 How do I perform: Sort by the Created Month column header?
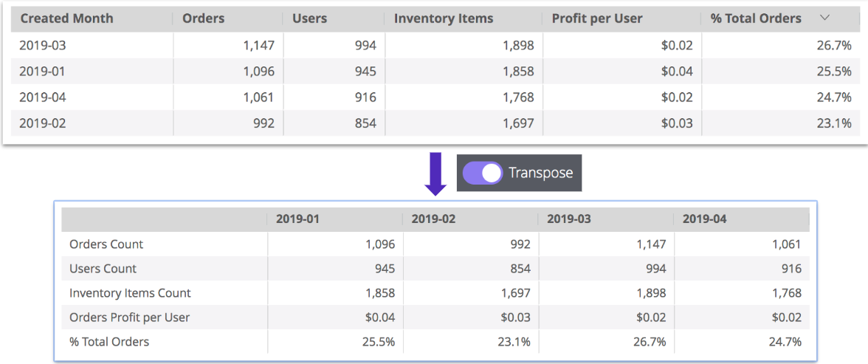pyautogui.click(x=66, y=18)
